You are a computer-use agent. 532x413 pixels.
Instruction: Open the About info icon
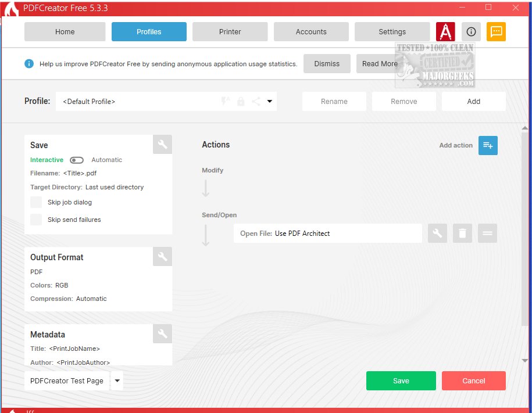471,31
